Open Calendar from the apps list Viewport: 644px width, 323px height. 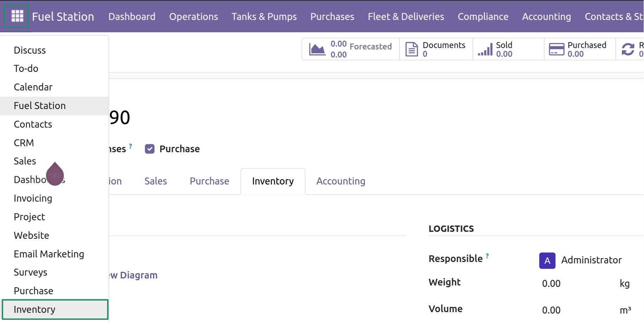coord(54,87)
